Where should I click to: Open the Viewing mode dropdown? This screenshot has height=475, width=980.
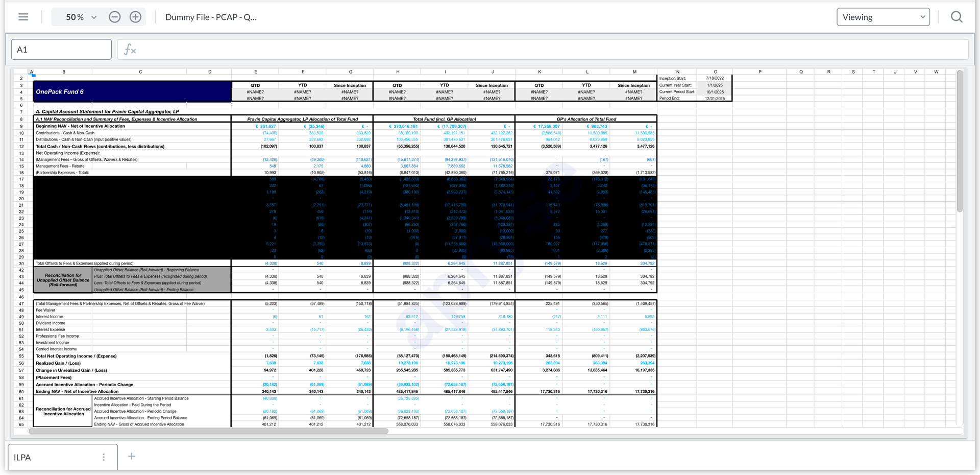tap(883, 17)
